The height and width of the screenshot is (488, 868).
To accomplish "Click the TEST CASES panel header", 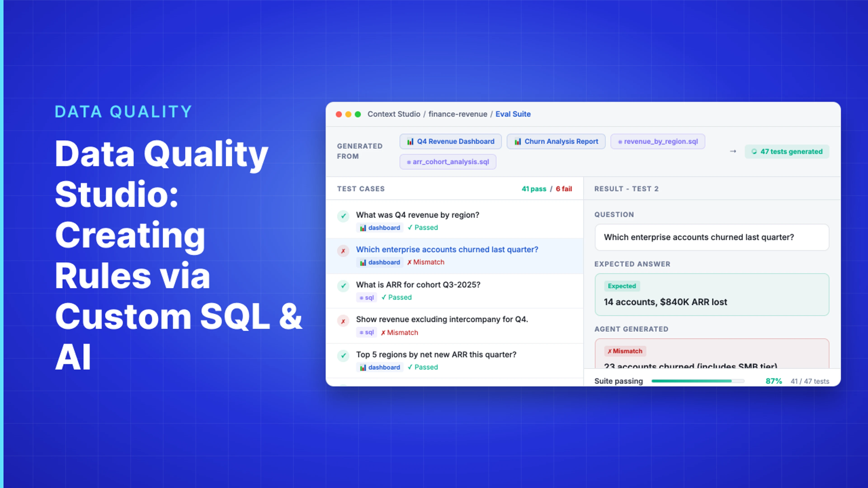I will tap(361, 189).
